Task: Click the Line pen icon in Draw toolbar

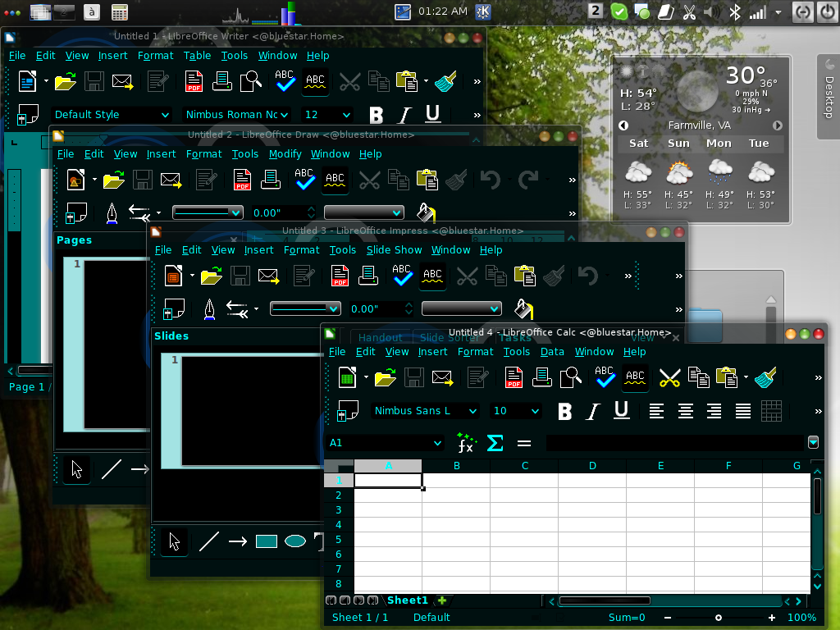Action: pos(112,213)
